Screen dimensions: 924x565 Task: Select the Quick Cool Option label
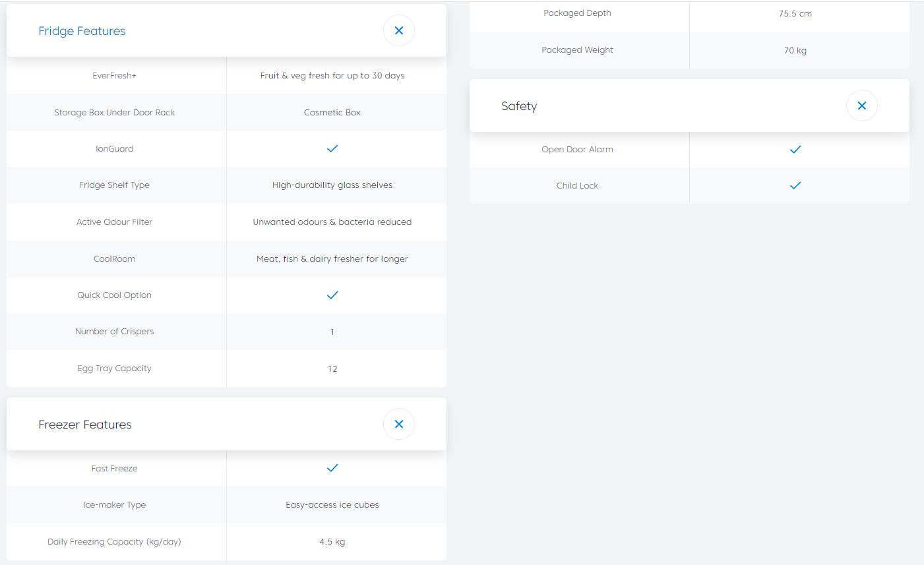(x=114, y=295)
